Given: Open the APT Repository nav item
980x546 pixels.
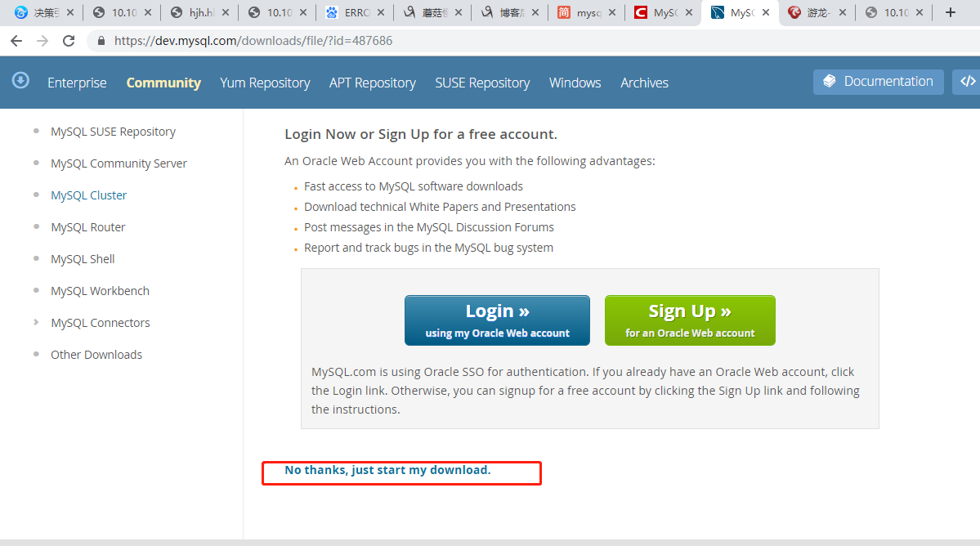Looking at the screenshot, I should coord(373,83).
